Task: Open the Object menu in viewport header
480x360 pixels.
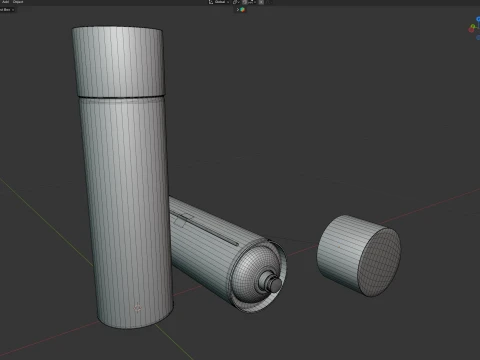Action: coord(18,2)
